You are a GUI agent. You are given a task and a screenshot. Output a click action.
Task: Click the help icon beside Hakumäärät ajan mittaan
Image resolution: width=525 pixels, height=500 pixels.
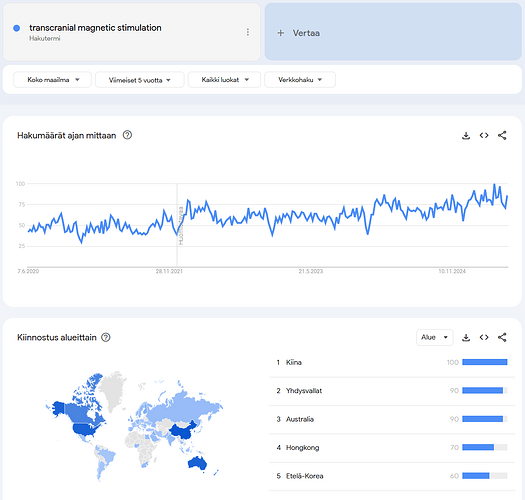(x=127, y=135)
